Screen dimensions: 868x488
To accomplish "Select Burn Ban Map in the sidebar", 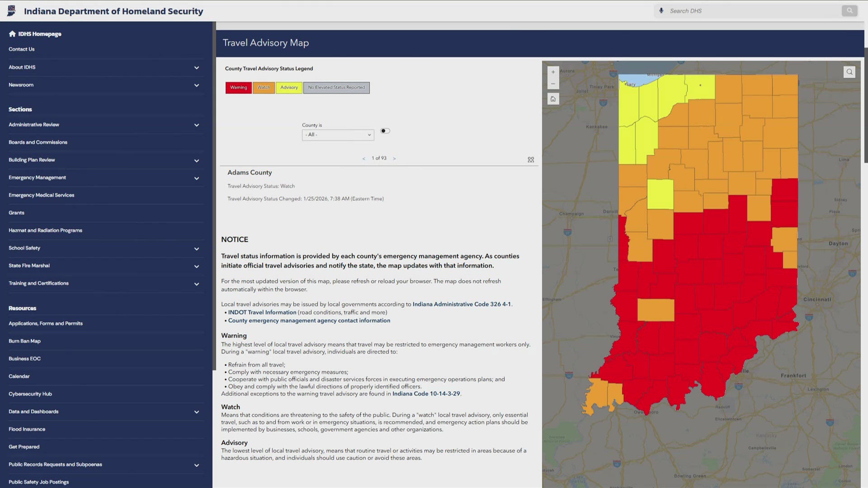I will (x=24, y=341).
